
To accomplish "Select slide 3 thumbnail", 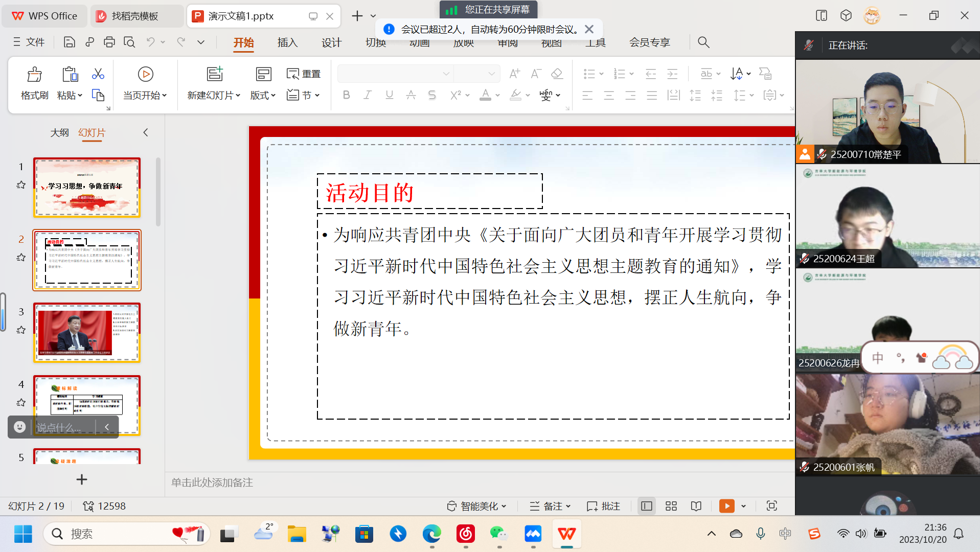I will click(87, 333).
